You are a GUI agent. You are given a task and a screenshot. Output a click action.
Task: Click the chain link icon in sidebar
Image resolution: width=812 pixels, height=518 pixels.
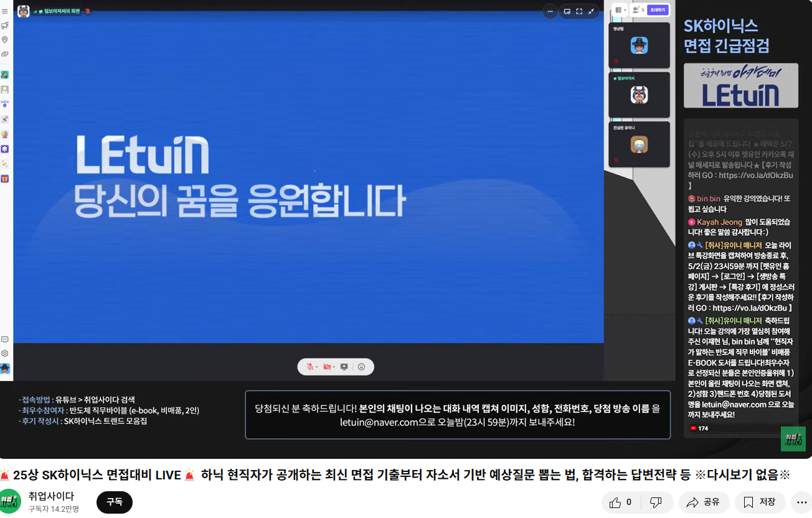click(4, 54)
